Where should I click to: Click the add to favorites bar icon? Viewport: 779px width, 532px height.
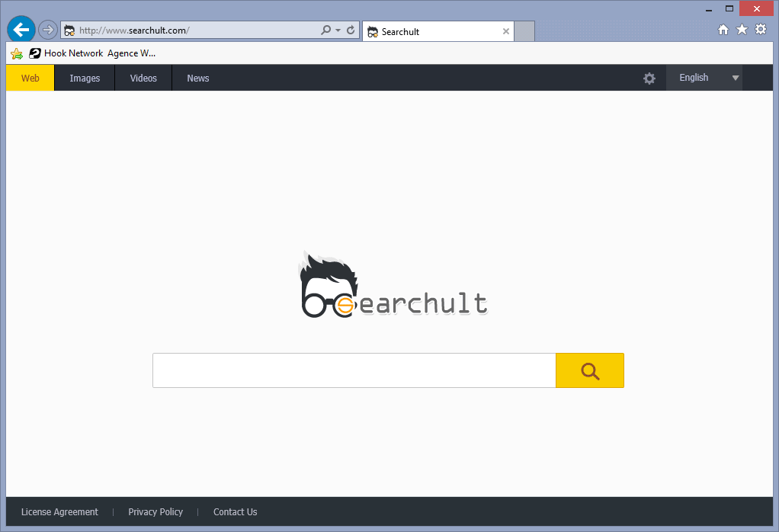tap(16, 53)
